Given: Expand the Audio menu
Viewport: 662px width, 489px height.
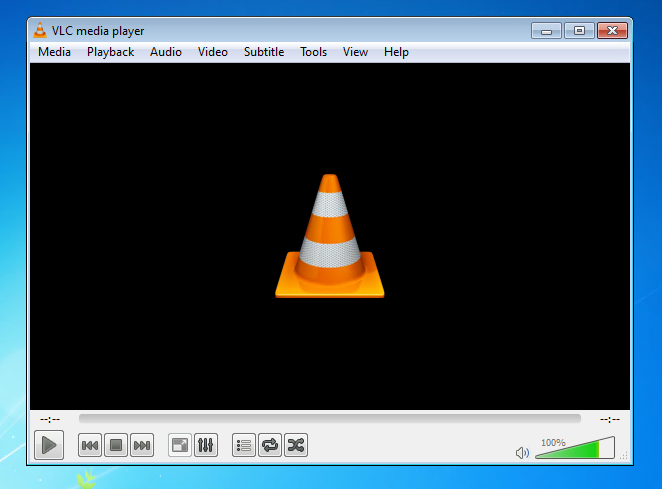Looking at the screenshot, I should point(166,52).
